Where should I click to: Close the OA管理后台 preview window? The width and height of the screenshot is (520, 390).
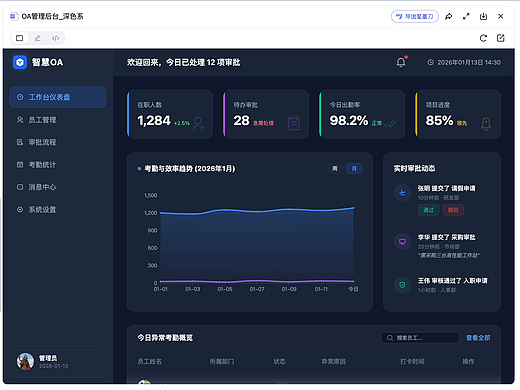[x=501, y=16]
